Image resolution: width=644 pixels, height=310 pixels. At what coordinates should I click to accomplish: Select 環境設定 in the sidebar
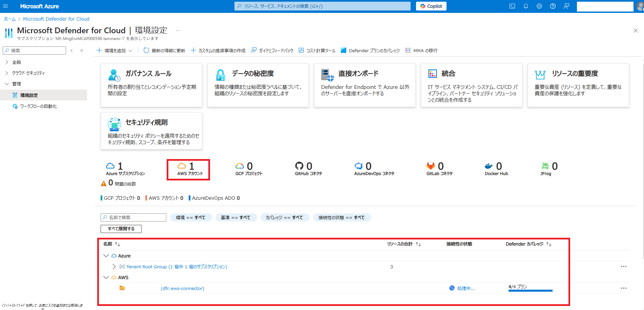pyautogui.click(x=43, y=95)
